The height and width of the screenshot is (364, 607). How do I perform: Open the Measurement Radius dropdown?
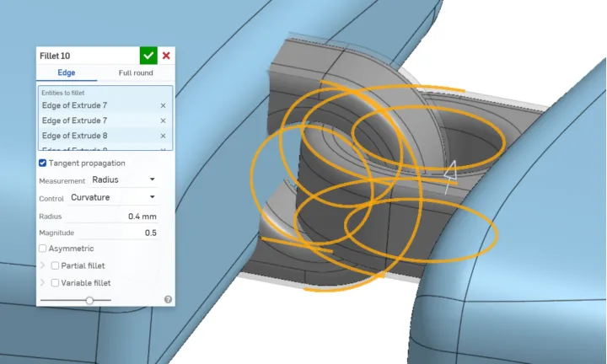(x=123, y=179)
